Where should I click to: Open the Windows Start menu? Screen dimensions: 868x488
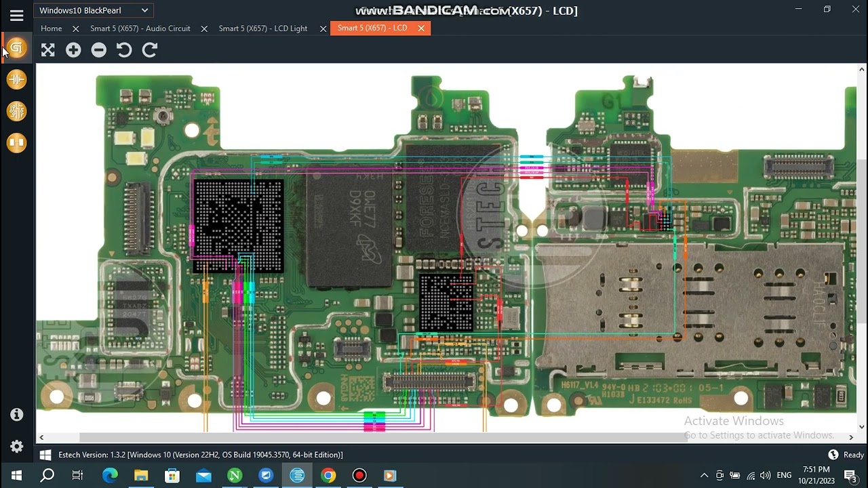click(x=16, y=475)
